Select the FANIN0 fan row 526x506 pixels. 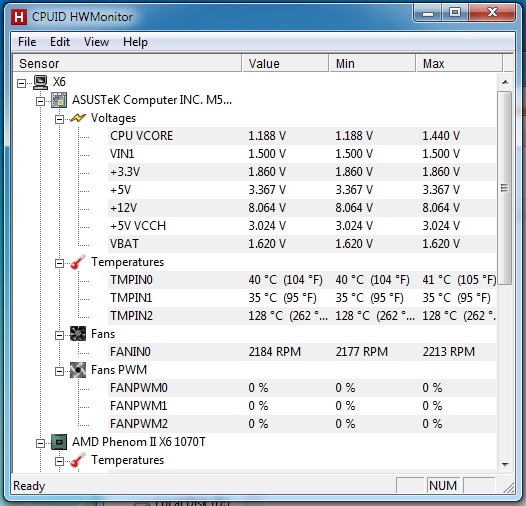(x=302, y=352)
